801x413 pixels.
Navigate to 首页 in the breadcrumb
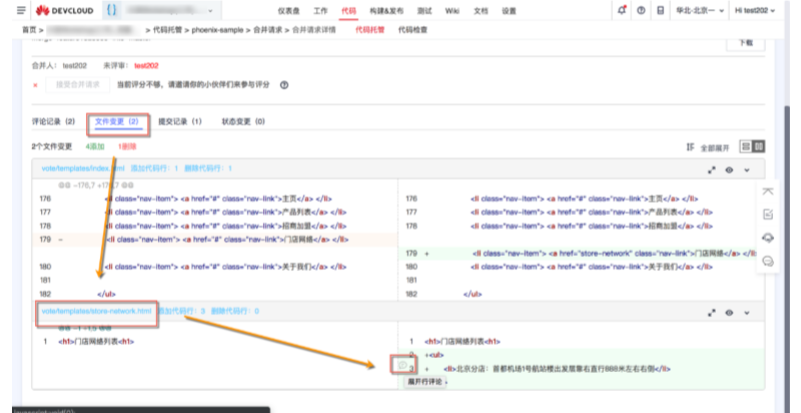click(x=29, y=30)
